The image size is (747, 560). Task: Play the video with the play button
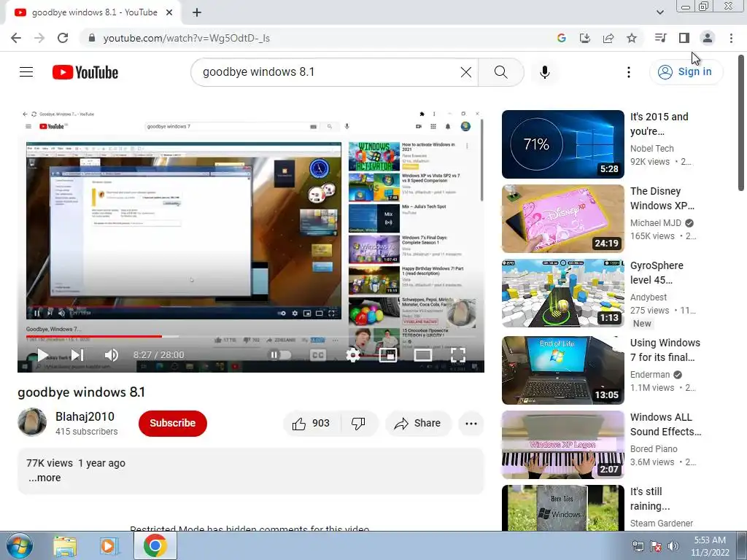coord(42,355)
